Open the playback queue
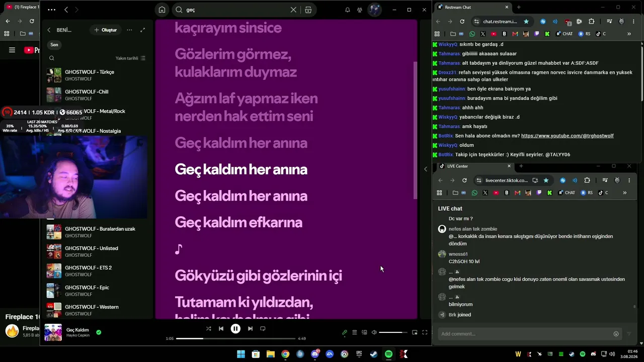The height and width of the screenshot is (362, 644). (355, 332)
